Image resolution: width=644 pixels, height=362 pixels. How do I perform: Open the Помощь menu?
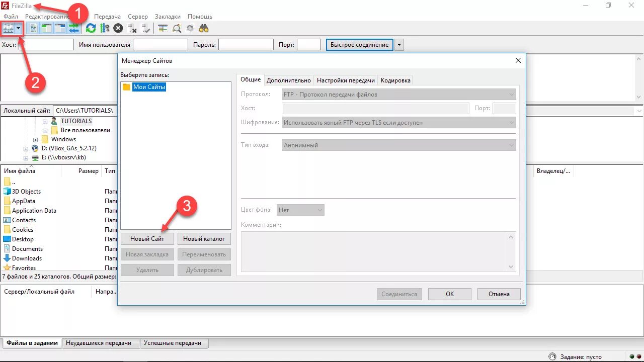click(x=200, y=17)
